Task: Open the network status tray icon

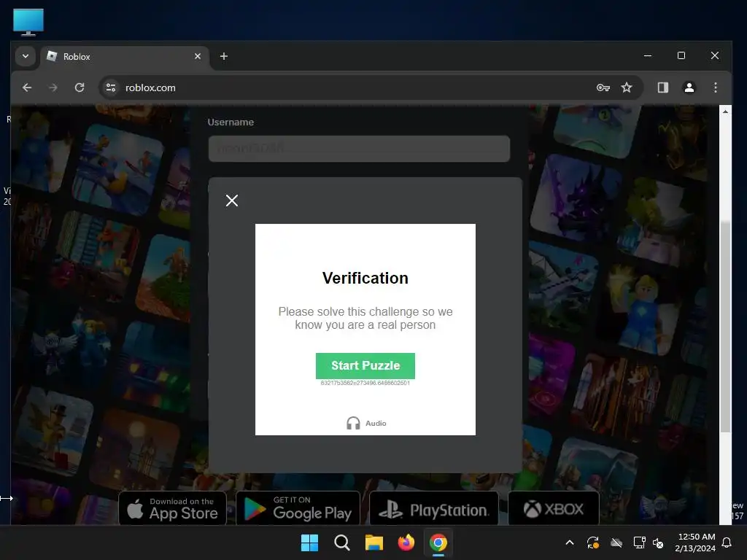Action: (639, 542)
